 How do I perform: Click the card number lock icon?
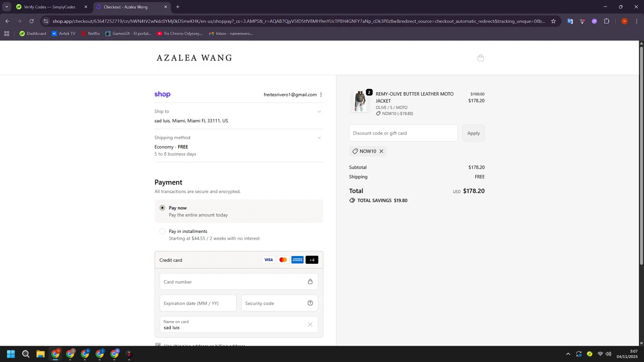[x=310, y=282]
